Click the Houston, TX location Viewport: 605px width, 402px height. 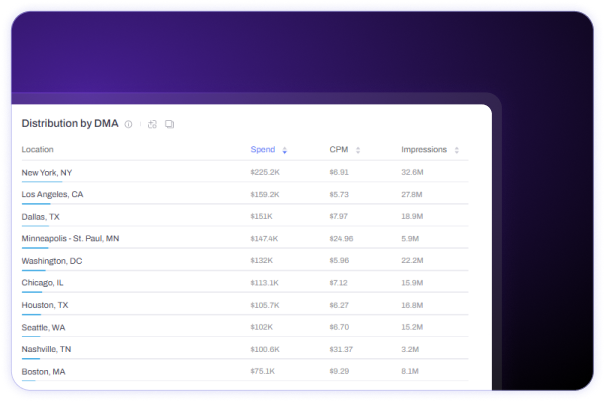(45, 305)
